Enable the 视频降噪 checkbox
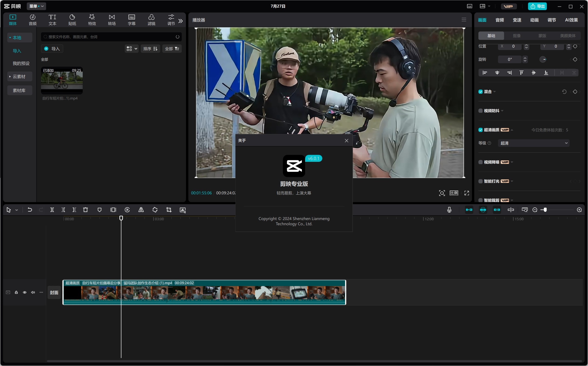Image resolution: width=588 pixels, height=366 pixels. click(481, 162)
